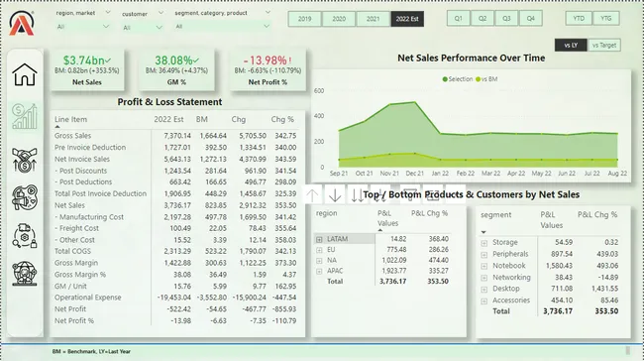This screenshot has height=361, width=644.
Task: Click chevron beside customer slicer header
Action: click(161, 13)
